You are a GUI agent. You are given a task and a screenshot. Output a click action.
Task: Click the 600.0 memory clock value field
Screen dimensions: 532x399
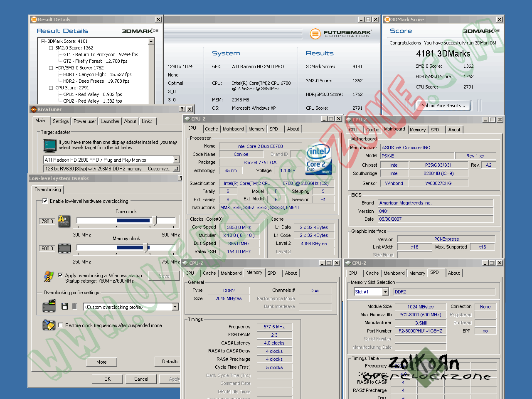click(47, 249)
